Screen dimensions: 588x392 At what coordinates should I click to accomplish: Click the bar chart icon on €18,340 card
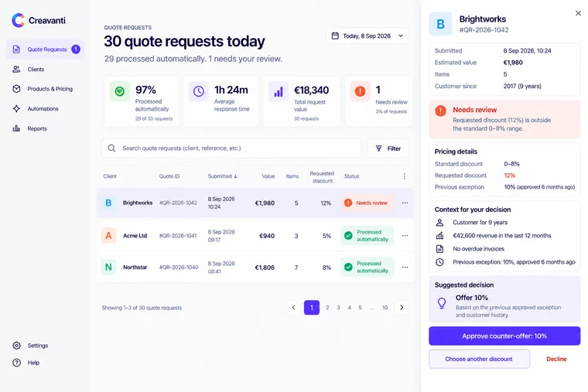tap(279, 91)
